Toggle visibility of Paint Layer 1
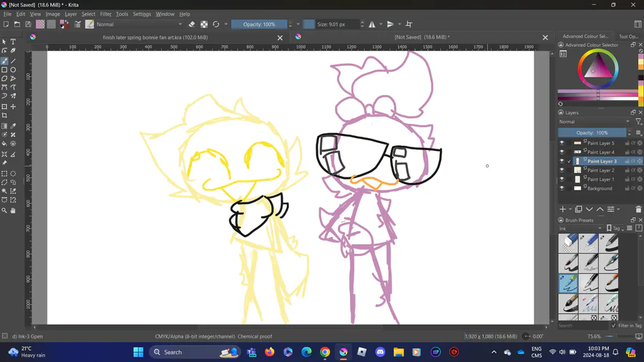Screen dimensions: 644x362 (562, 179)
